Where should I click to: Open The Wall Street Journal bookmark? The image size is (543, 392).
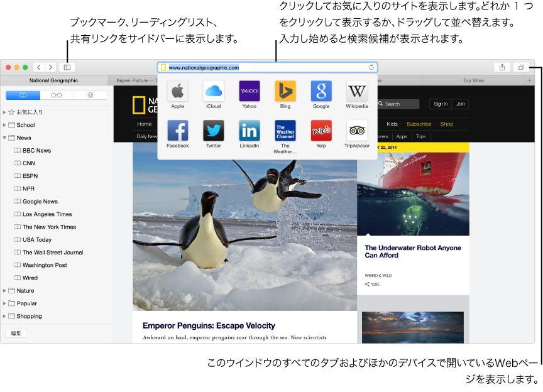click(x=53, y=253)
